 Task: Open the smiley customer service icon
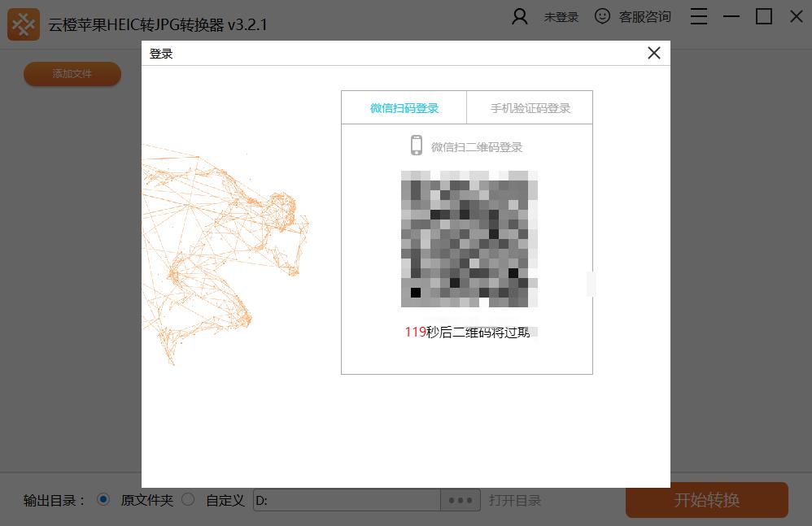point(602,16)
